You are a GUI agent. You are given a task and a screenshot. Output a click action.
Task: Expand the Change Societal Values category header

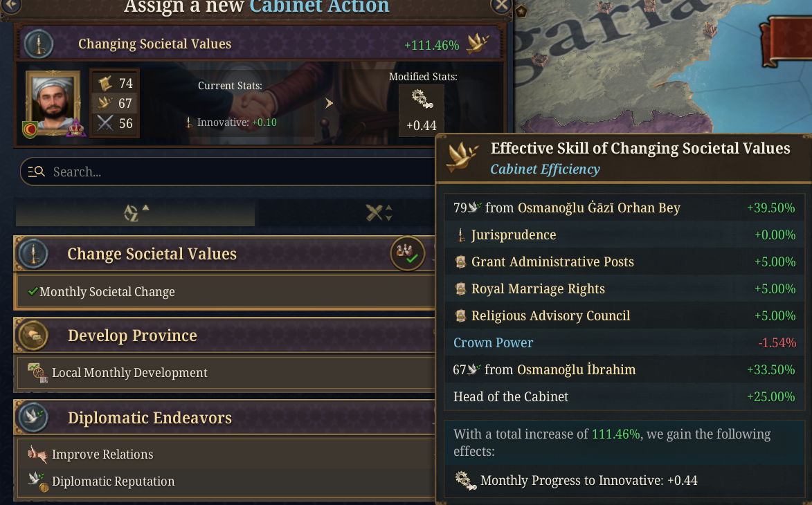click(208, 254)
